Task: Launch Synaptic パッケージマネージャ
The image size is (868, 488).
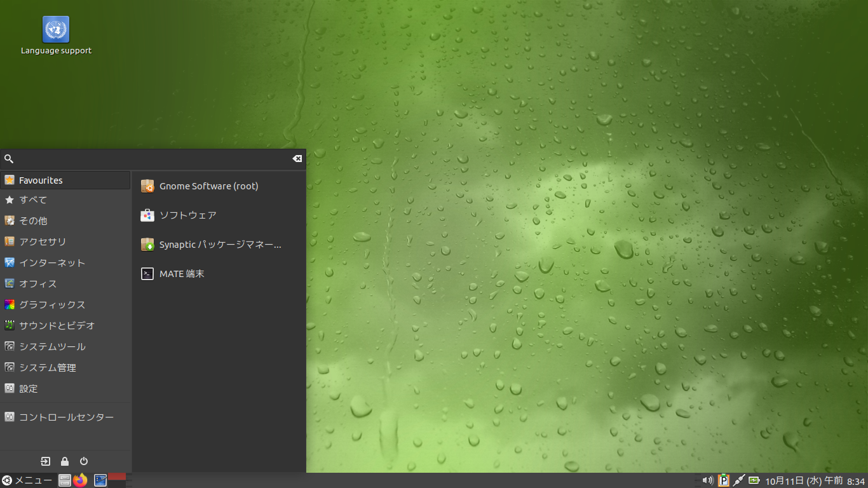Action: [219, 245]
